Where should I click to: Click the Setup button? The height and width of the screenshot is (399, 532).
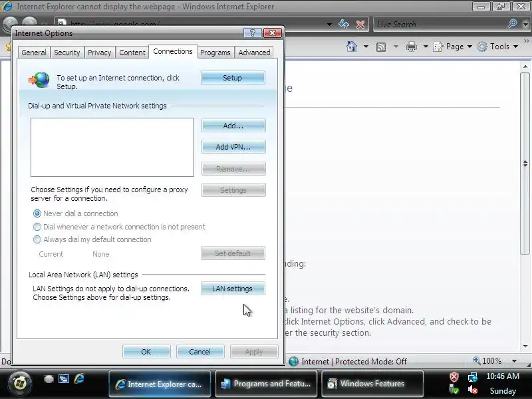[x=233, y=78]
